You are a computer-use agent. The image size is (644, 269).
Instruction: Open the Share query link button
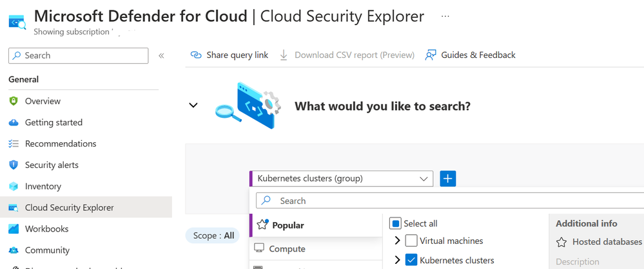tap(229, 55)
